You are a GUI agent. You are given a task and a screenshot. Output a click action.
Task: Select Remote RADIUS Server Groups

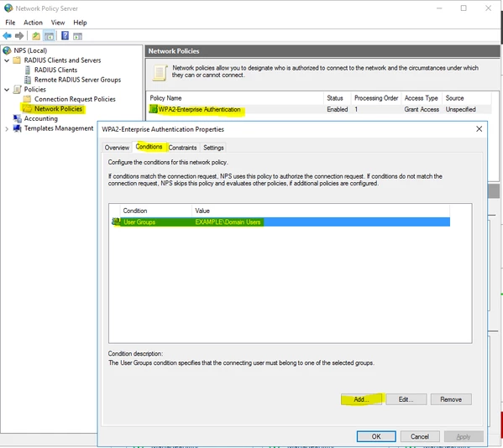coord(77,80)
